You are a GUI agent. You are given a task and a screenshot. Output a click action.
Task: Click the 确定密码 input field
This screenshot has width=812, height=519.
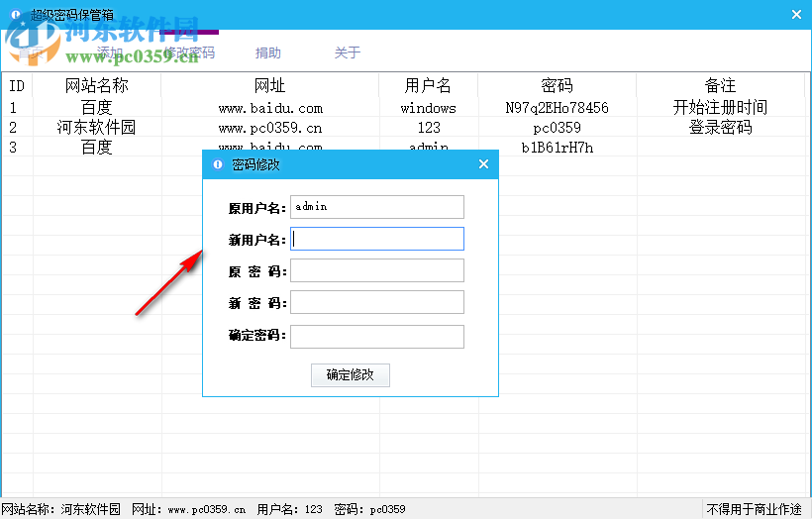pyautogui.click(x=377, y=337)
